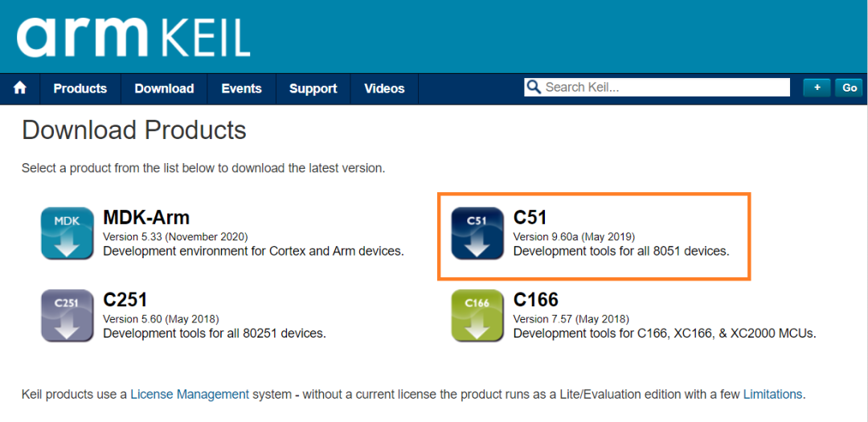The height and width of the screenshot is (422, 868).
Task: Click the C251 download icon
Action: [x=68, y=316]
